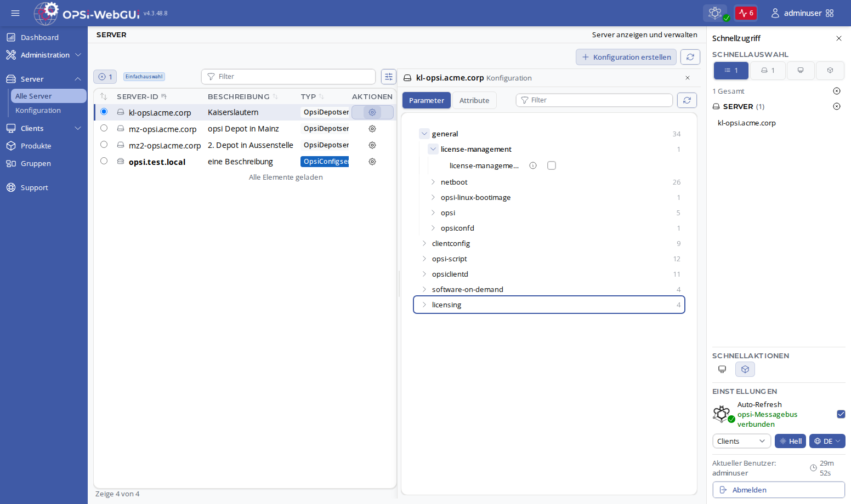Click products quick action box icon
The height and width of the screenshot is (504, 851).
pyautogui.click(x=745, y=369)
